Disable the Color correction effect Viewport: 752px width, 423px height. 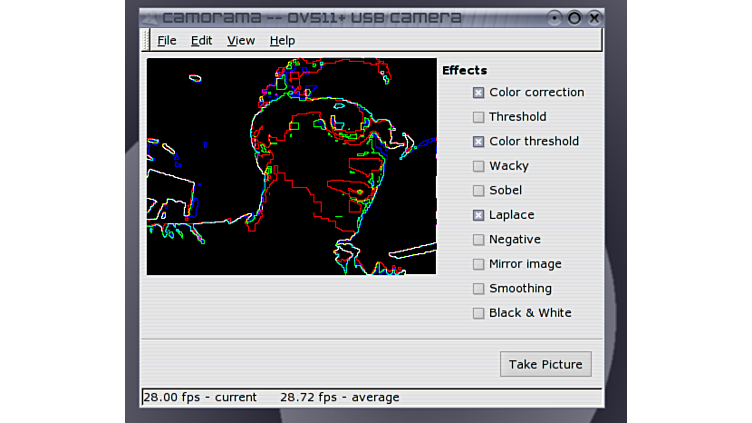(478, 93)
